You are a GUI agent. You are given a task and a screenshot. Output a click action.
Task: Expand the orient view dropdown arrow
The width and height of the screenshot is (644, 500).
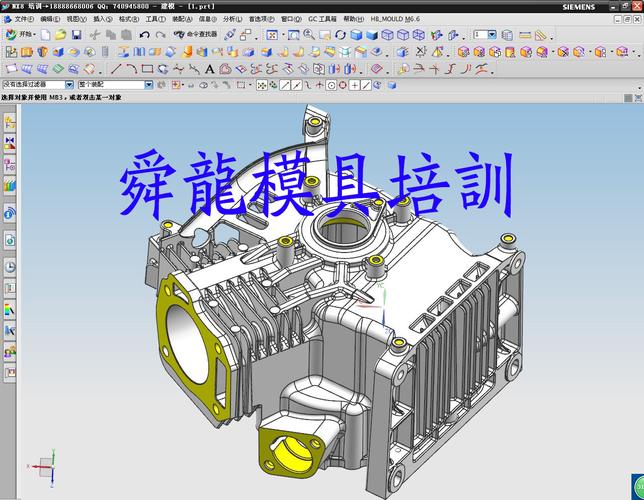click(283, 35)
